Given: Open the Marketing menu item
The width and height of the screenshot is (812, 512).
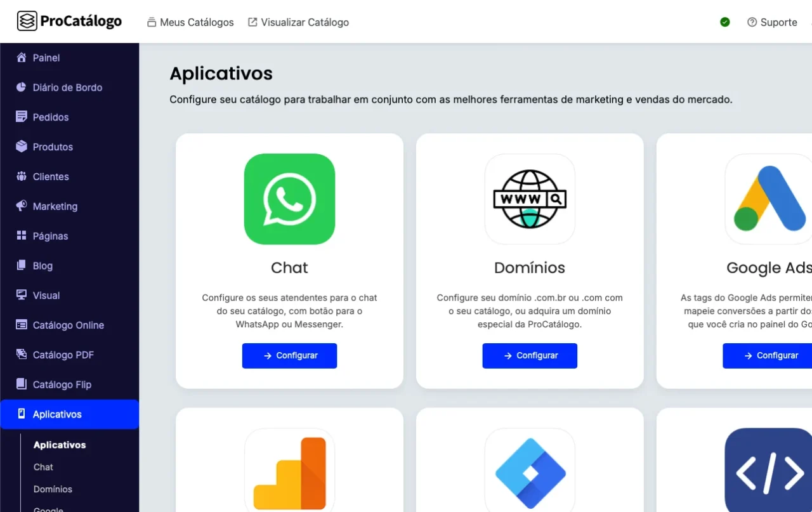Looking at the screenshot, I should (x=55, y=206).
